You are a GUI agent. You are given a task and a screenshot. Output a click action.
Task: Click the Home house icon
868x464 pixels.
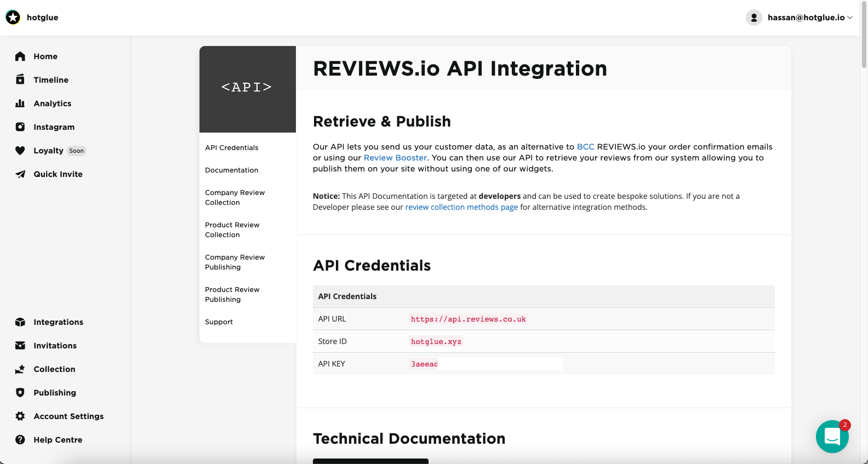click(20, 56)
